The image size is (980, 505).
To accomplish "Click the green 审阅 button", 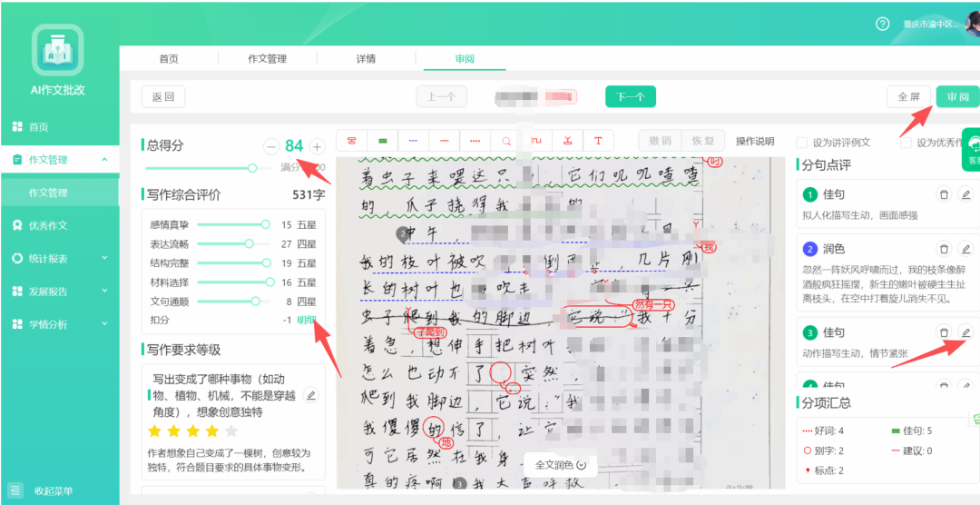I will [x=957, y=97].
